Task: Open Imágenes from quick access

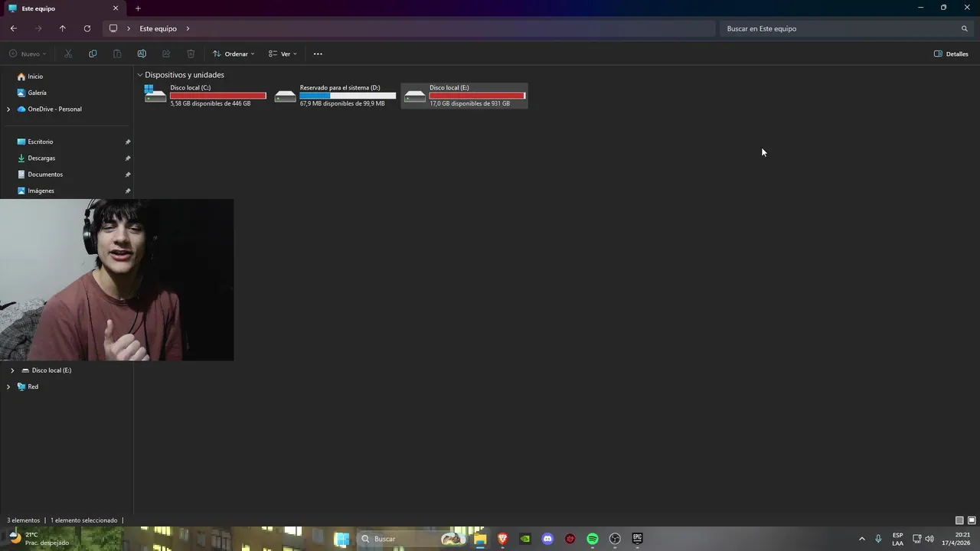Action: [x=41, y=191]
